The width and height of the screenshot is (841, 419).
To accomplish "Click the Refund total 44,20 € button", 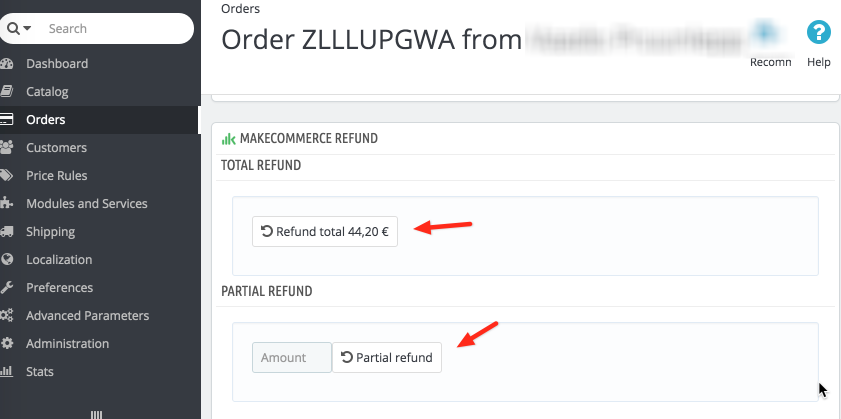I will (x=325, y=232).
